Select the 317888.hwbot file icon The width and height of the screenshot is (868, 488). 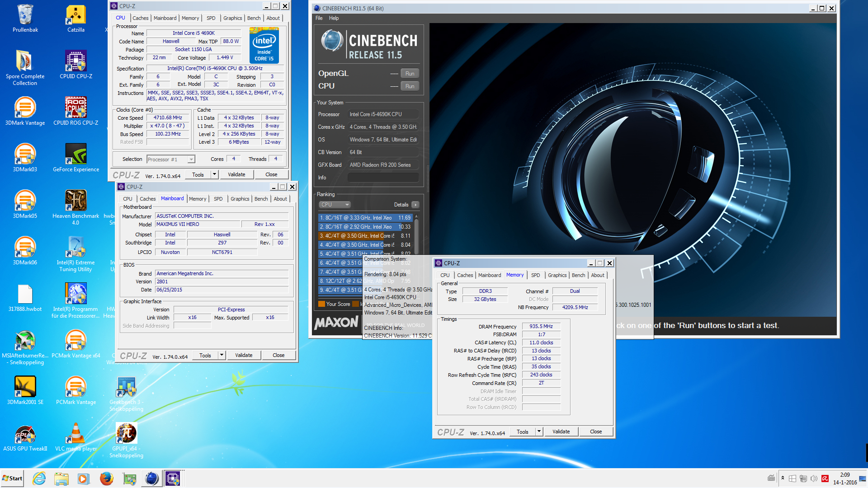(x=25, y=298)
